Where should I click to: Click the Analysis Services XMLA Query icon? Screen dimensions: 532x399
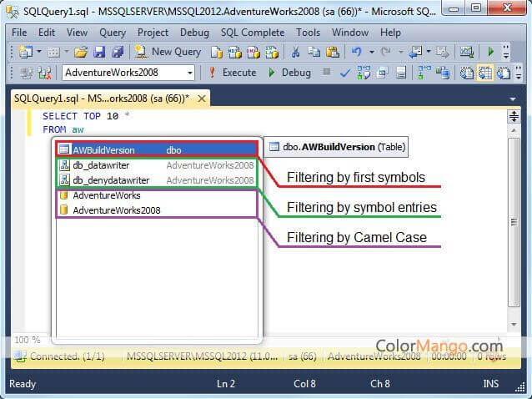point(272,52)
